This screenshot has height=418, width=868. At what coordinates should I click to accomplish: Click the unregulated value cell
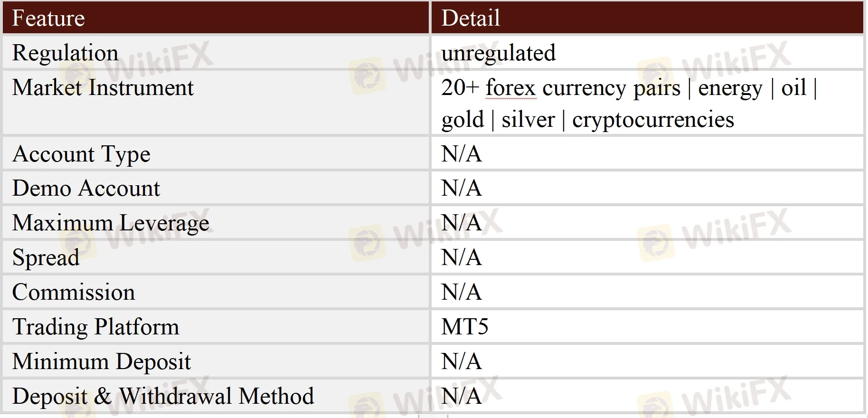pos(498,53)
